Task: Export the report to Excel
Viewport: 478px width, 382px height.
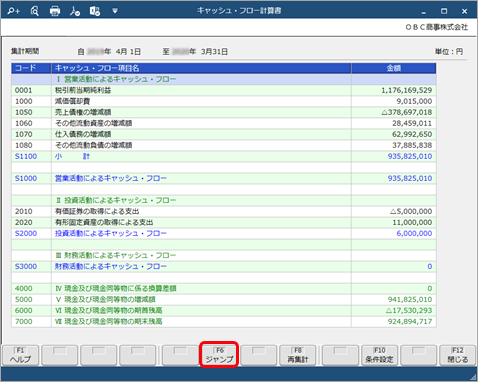Action: click(x=95, y=11)
